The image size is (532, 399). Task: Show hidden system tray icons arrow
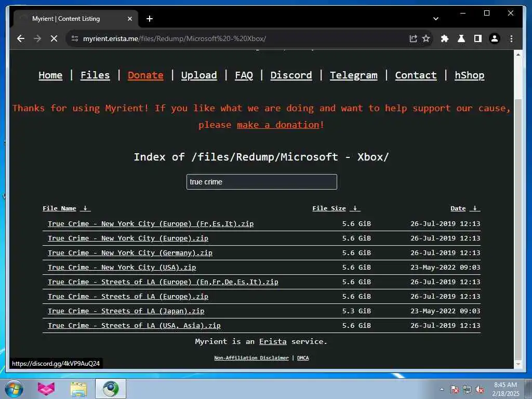(442, 390)
